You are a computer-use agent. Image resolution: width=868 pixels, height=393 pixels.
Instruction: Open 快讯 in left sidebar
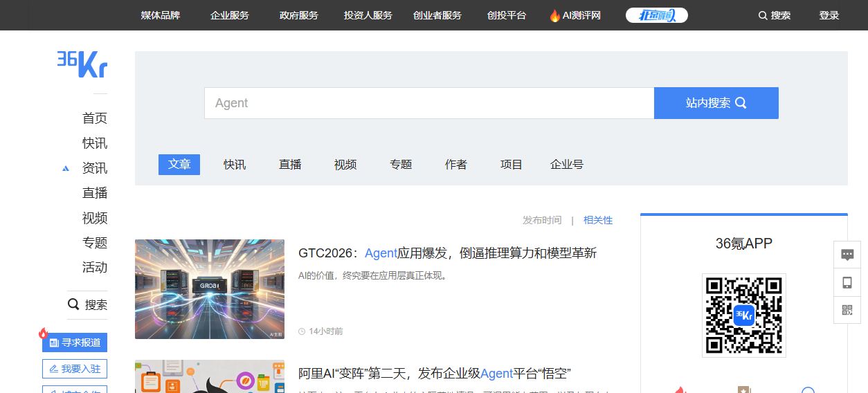pos(95,143)
